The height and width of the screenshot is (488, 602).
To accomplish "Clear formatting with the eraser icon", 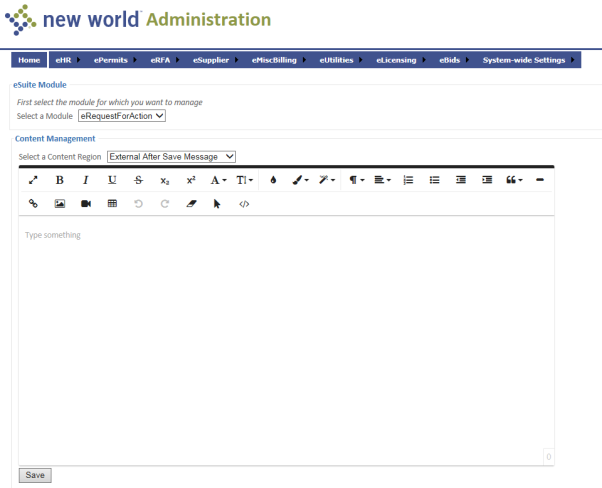I will point(191,204).
